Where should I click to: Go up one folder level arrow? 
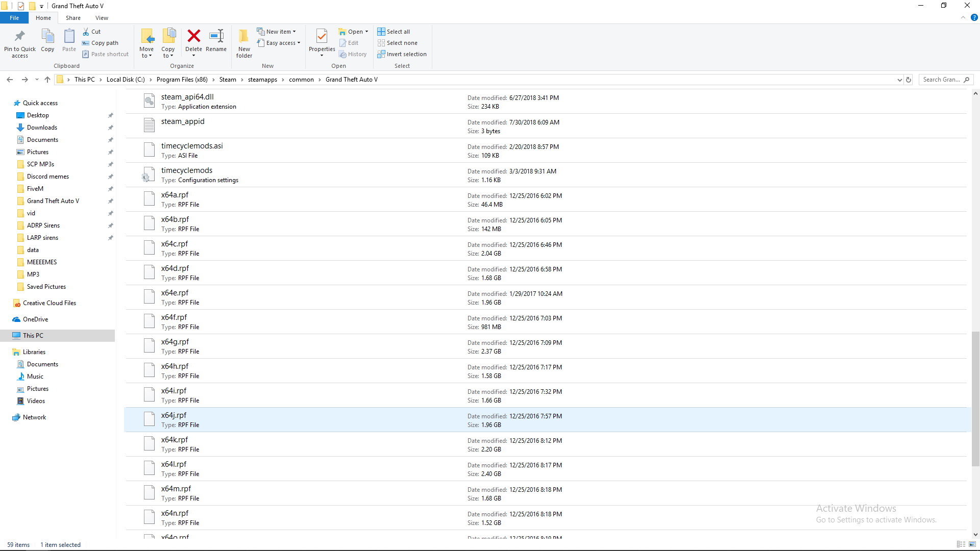47,80
